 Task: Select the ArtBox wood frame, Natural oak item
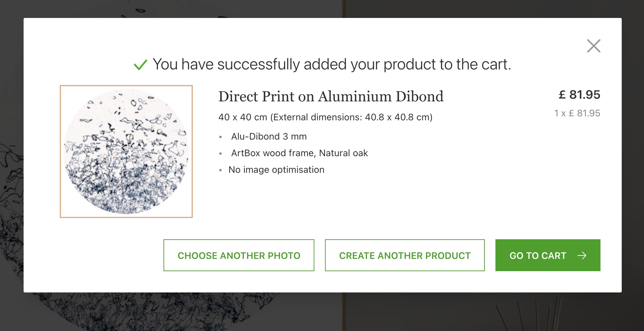tap(299, 153)
